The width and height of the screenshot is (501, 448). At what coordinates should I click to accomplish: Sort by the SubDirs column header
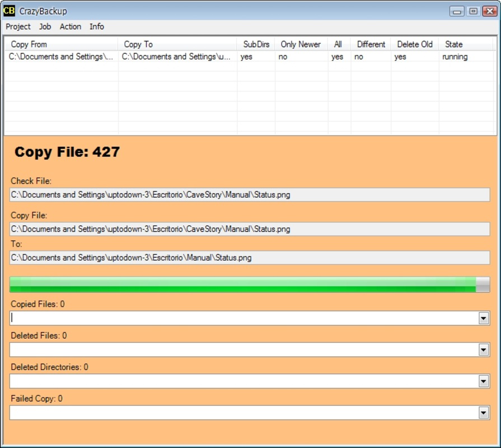(x=256, y=44)
